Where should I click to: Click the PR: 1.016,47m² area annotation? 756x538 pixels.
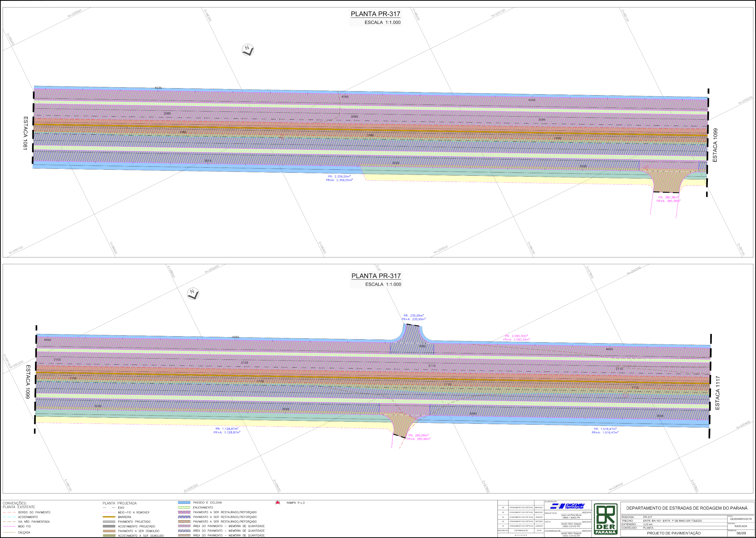coord(605,429)
